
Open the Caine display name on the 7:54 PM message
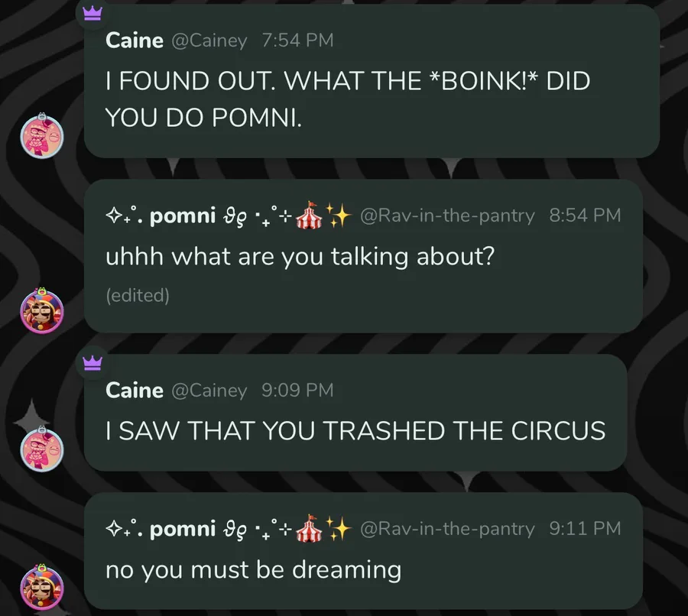click(135, 41)
